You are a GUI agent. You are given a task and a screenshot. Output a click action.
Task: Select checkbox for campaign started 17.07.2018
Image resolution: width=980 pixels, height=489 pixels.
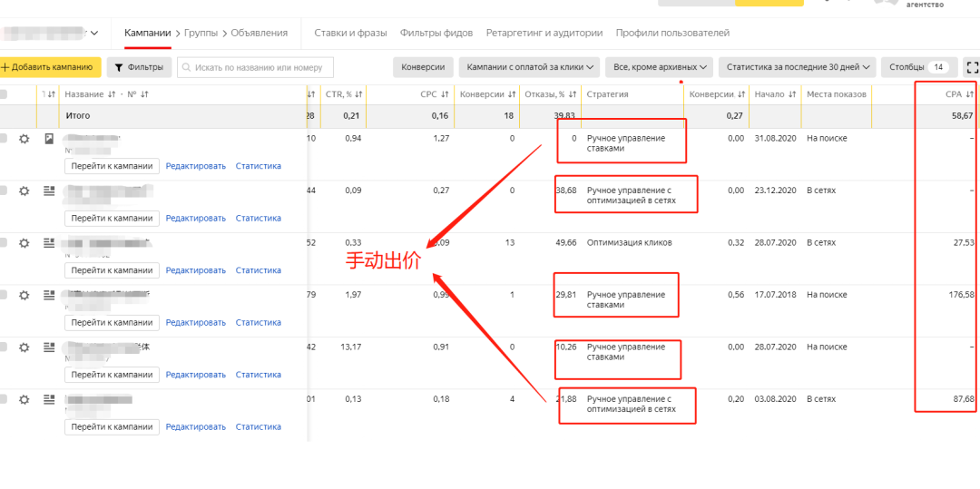[x=3, y=295]
